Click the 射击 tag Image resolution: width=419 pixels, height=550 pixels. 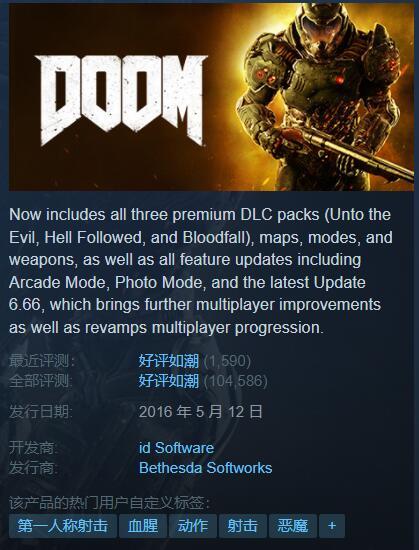[x=243, y=525]
